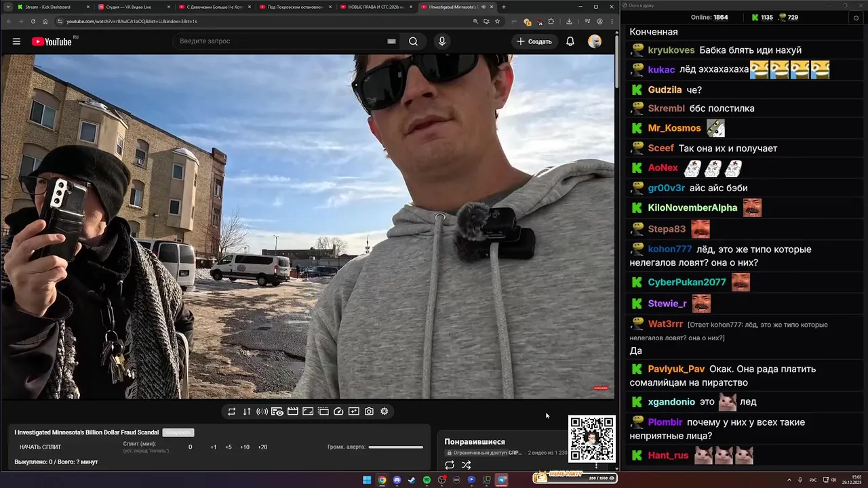Click the loop arrows icon in player toolbar
Image resolution: width=868 pixels, height=488 pixels.
click(231, 411)
